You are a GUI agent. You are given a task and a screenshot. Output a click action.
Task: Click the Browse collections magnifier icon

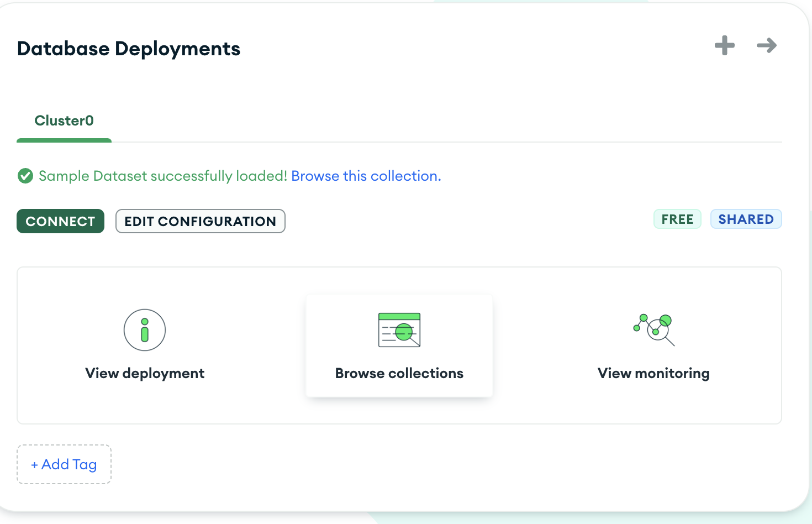point(399,330)
